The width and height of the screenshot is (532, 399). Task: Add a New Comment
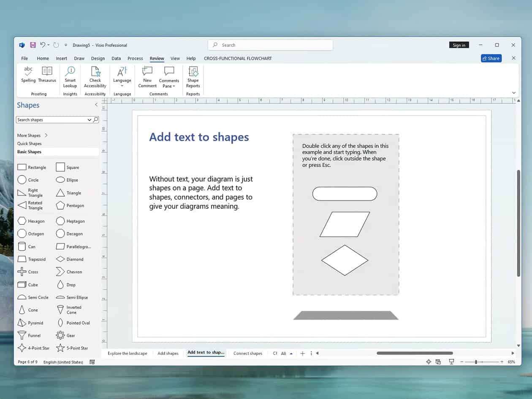(x=147, y=76)
